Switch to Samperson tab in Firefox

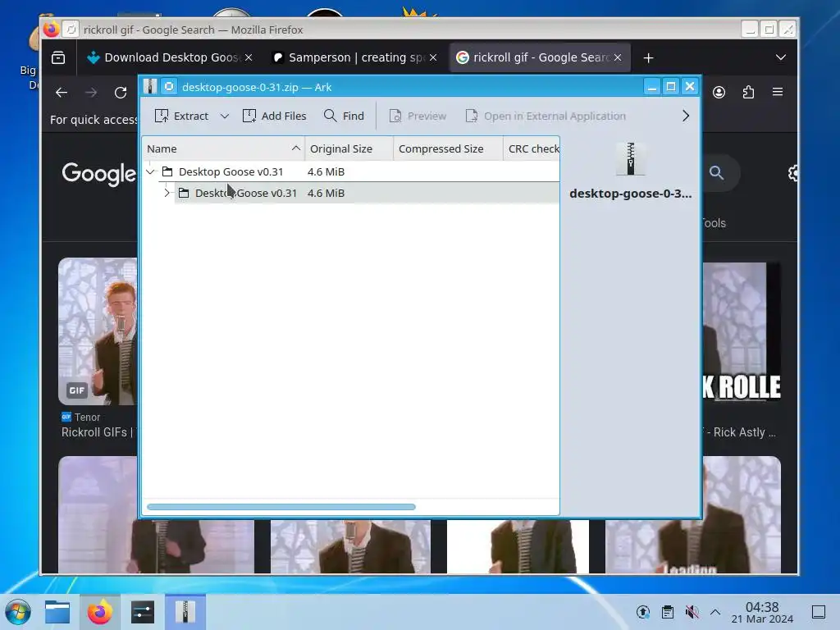coord(354,57)
